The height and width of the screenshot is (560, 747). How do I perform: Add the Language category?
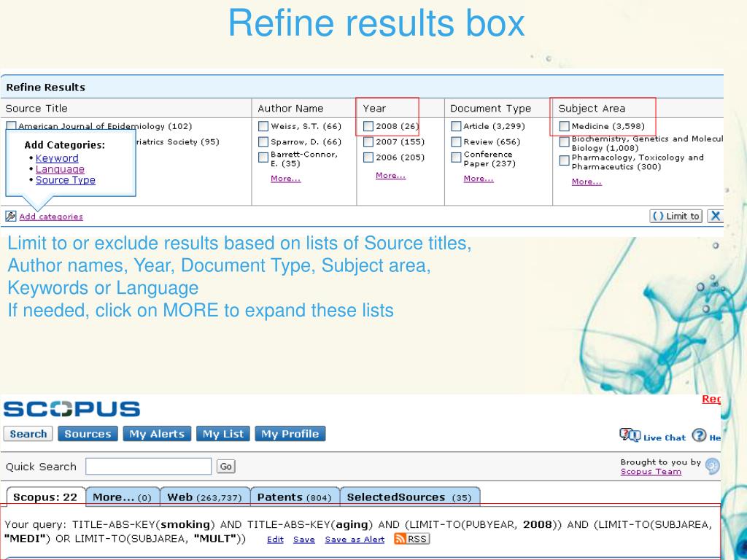pos(60,169)
